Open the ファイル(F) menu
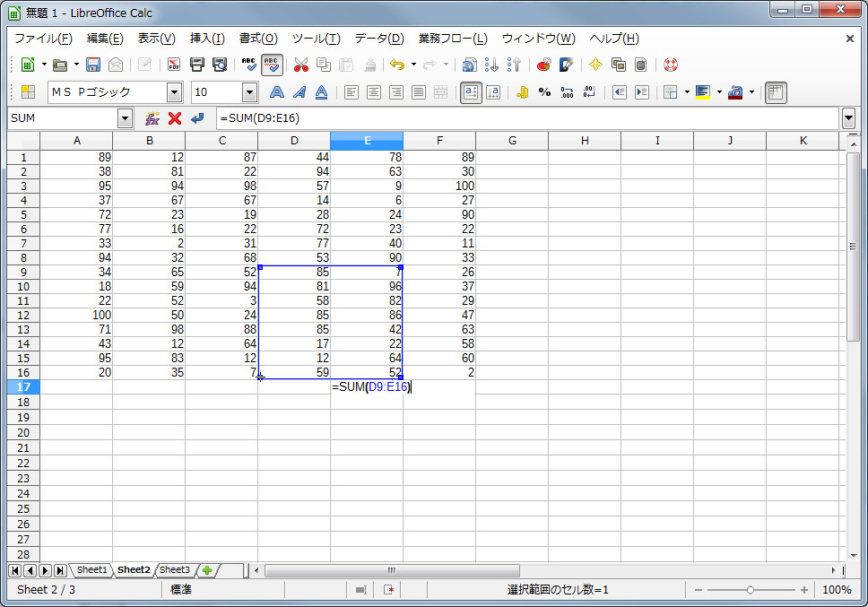Image resolution: width=868 pixels, height=607 pixels. pyautogui.click(x=43, y=39)
